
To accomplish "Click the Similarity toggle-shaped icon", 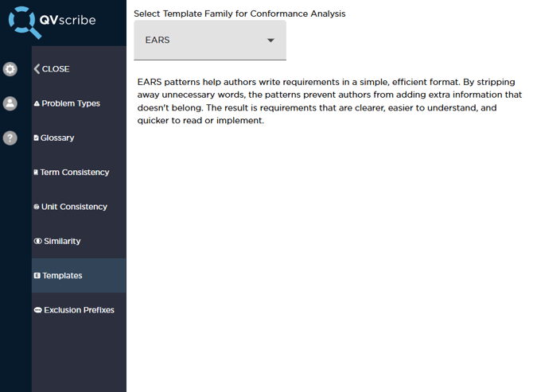I will 37,241.
